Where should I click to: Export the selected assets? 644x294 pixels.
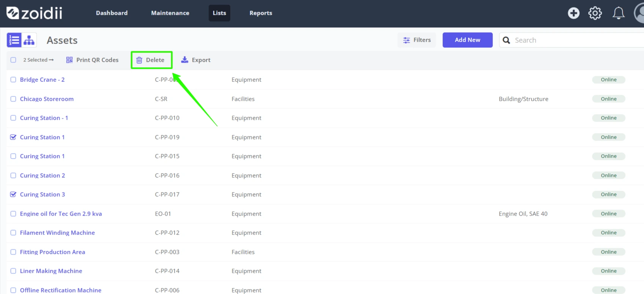196,60
